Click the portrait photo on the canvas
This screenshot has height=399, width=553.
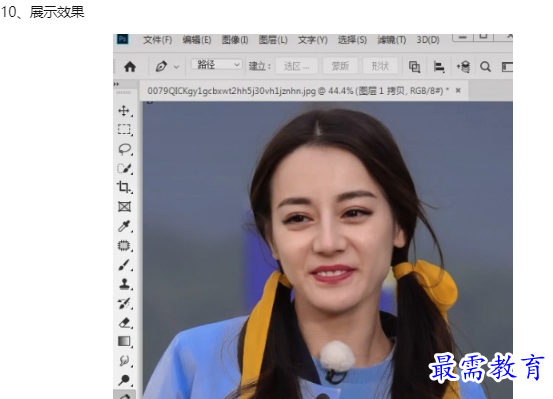[x=328, y=250]
